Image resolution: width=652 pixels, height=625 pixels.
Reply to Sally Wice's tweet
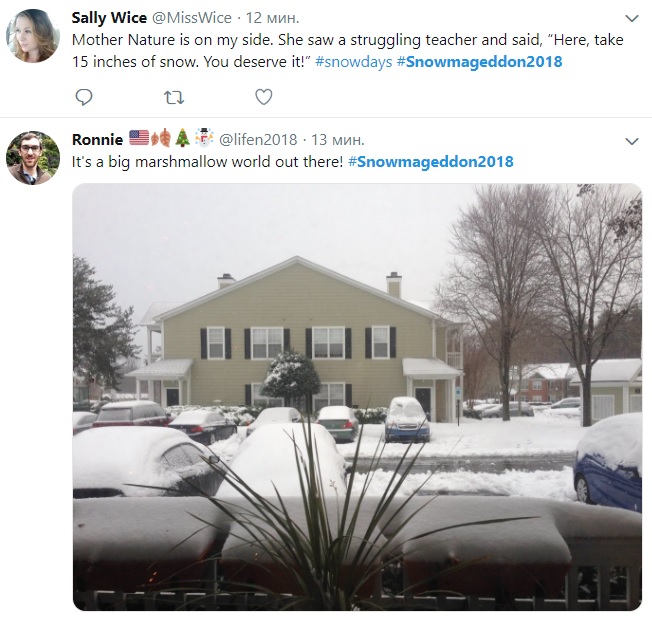click(84, 97)
